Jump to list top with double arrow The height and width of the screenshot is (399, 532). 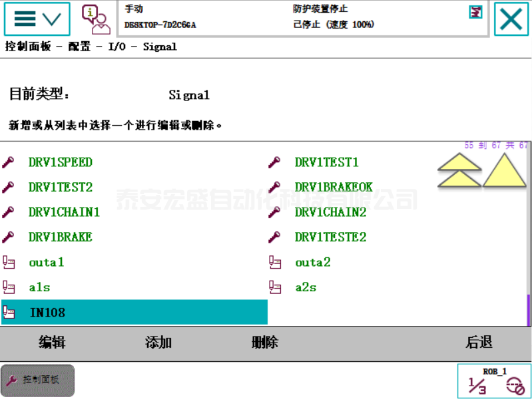459,170
